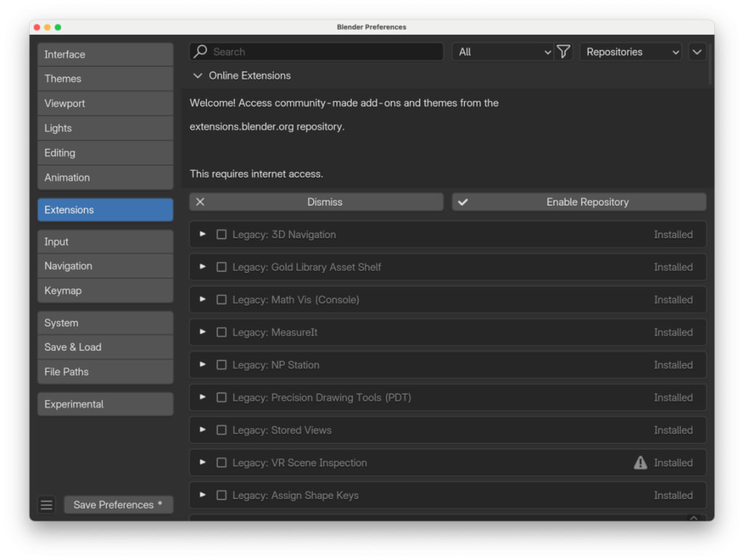Click Installed label for NP Station

point(673,365)
